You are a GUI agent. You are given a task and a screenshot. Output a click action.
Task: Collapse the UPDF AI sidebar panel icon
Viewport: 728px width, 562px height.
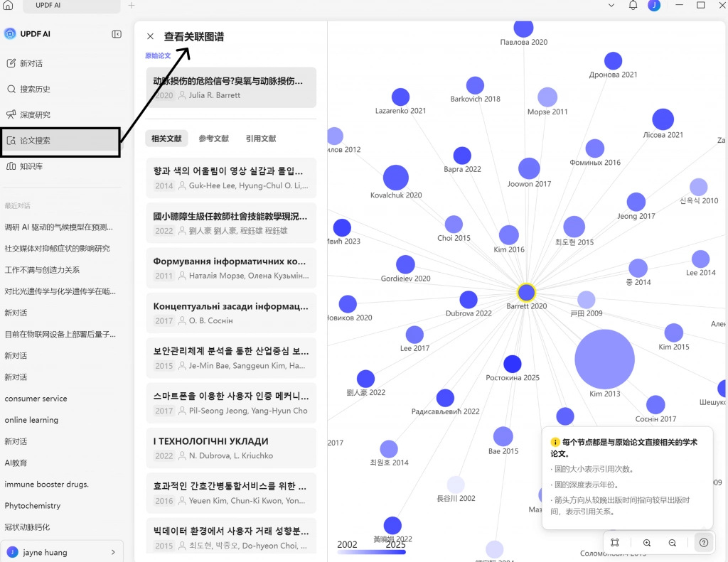[117, 34]
